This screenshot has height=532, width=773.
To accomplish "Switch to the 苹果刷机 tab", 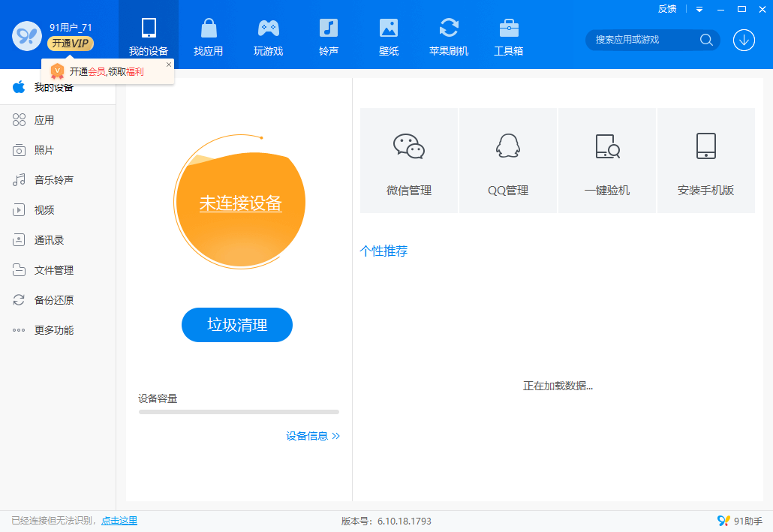I will tap(449, 38).
